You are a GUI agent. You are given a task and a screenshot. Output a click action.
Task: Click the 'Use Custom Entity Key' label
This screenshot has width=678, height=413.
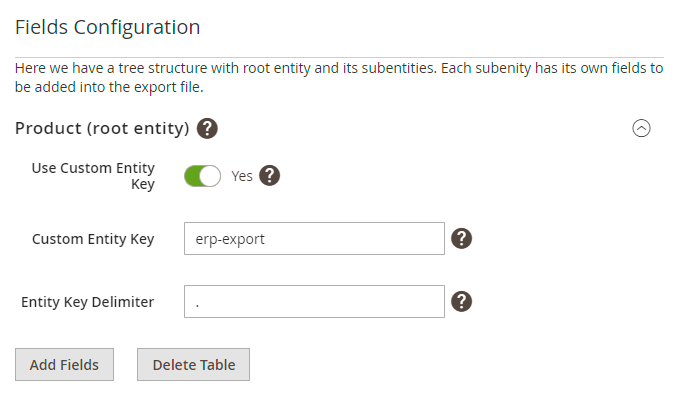tap(93, 176)
